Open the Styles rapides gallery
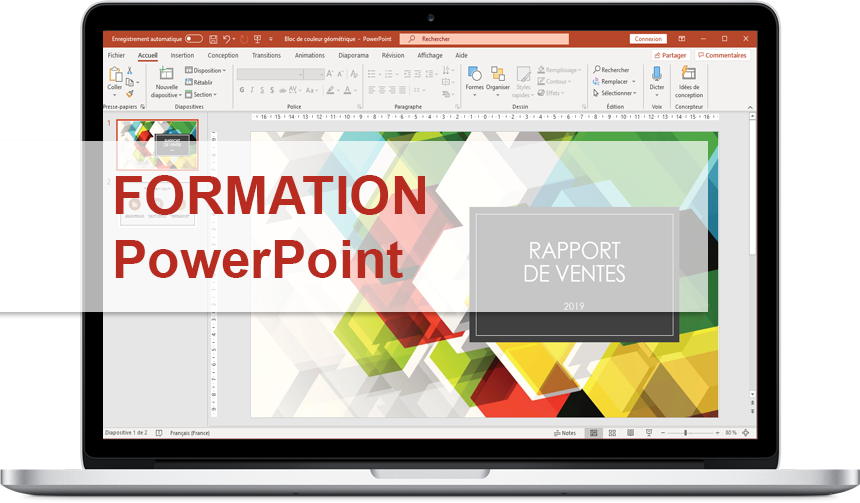The width and height of the screenshot is (860, 503). click(x=523, y=82)
